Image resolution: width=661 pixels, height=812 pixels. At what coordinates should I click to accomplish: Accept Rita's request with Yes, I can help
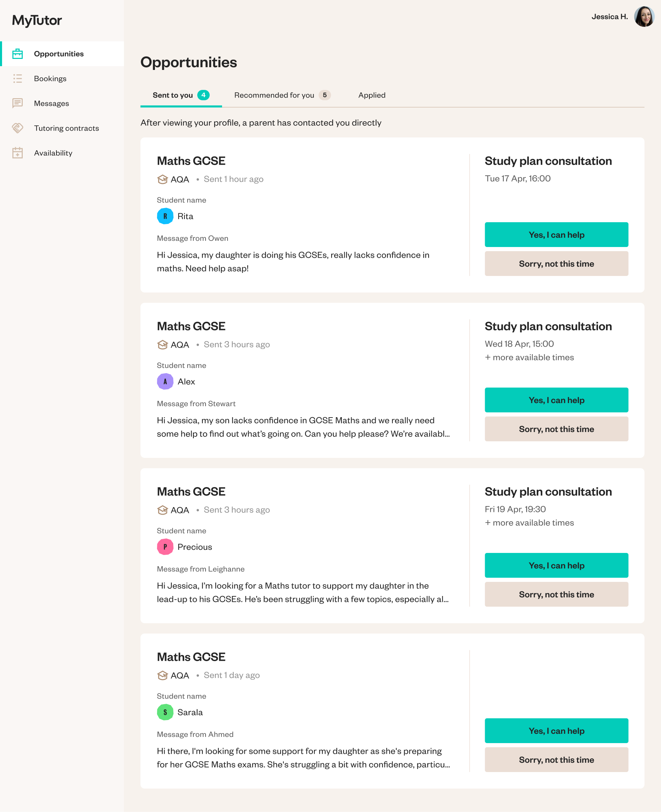click(x=556, y=235)
